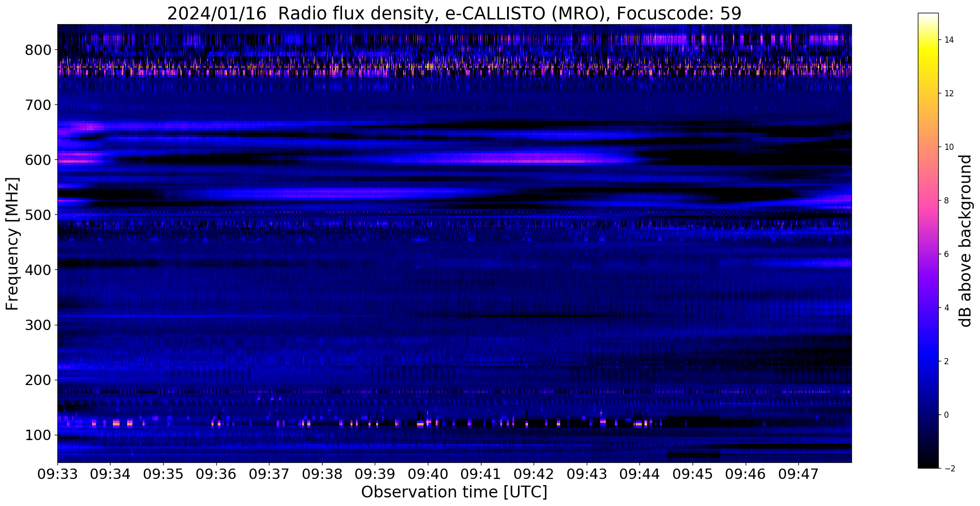Click the 'dB above background' colorbar label
The image size is (980, 506).
966,241
